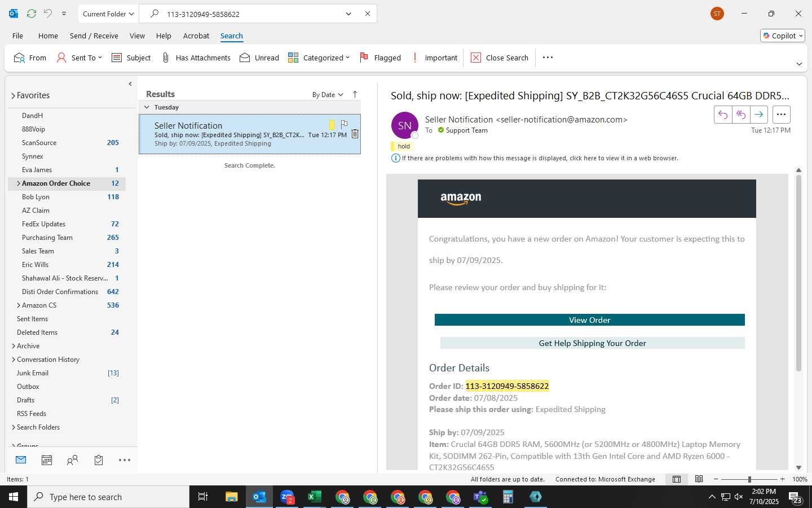
Task: Switch to the Home ribbon tab
Action: pos(48,36)
